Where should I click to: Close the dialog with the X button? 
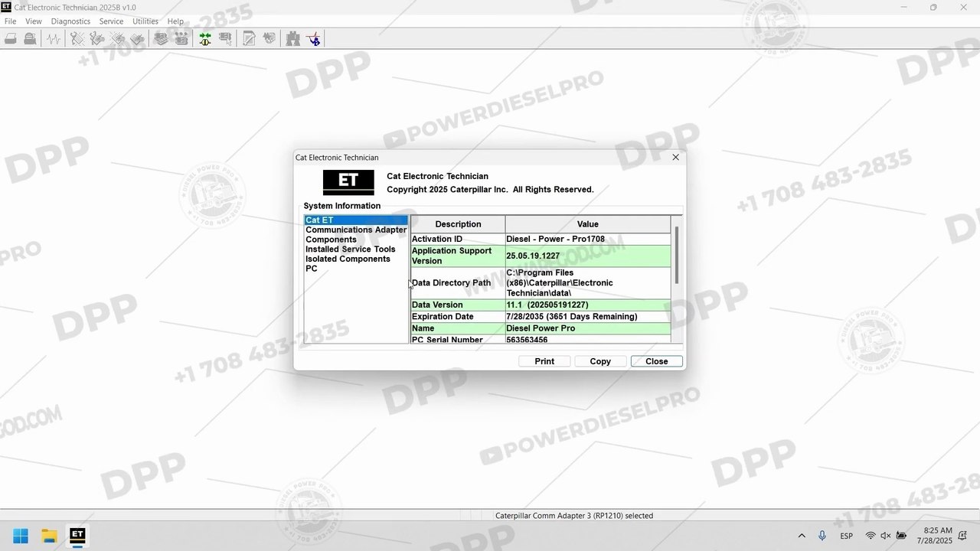tap(675, 157)
